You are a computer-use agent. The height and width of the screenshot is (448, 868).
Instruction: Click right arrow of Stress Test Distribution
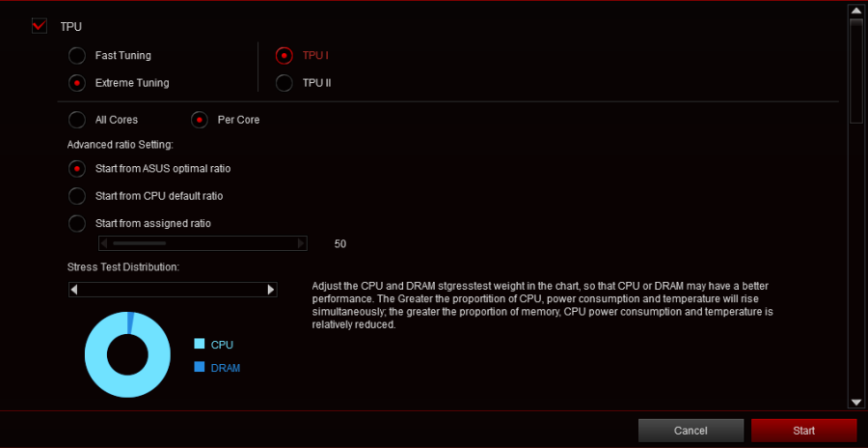[x=271, y=290]
